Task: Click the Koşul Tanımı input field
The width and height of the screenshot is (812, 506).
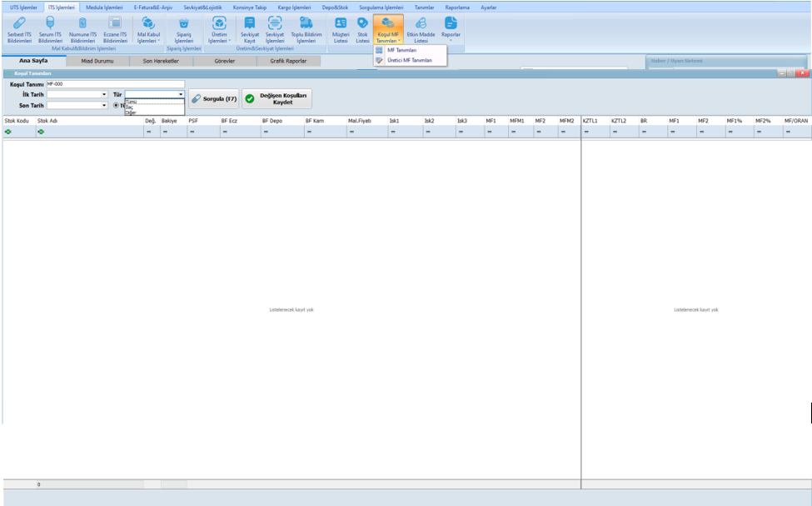Action: [115, 84]
